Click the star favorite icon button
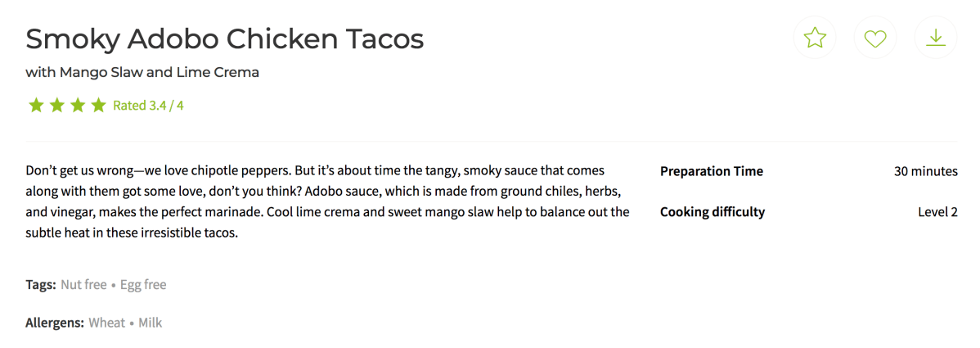 click(815, 38)
